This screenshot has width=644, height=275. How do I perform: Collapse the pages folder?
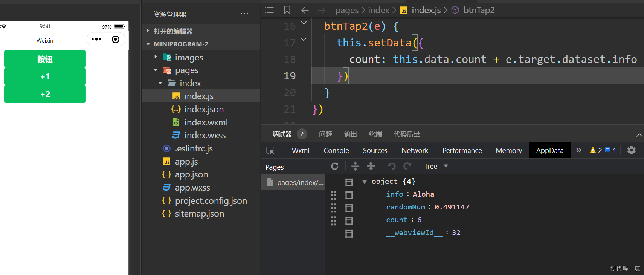pos(156,70)
